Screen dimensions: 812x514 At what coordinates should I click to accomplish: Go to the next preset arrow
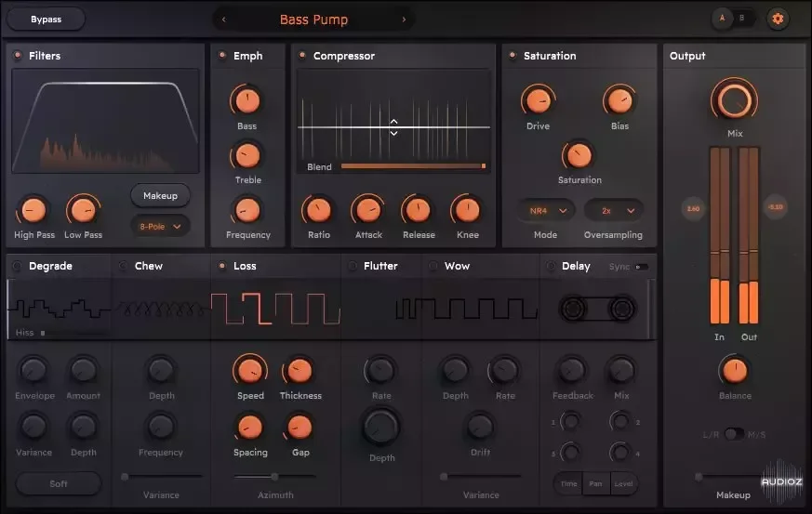pyautogui.click(x=404, y=20)
